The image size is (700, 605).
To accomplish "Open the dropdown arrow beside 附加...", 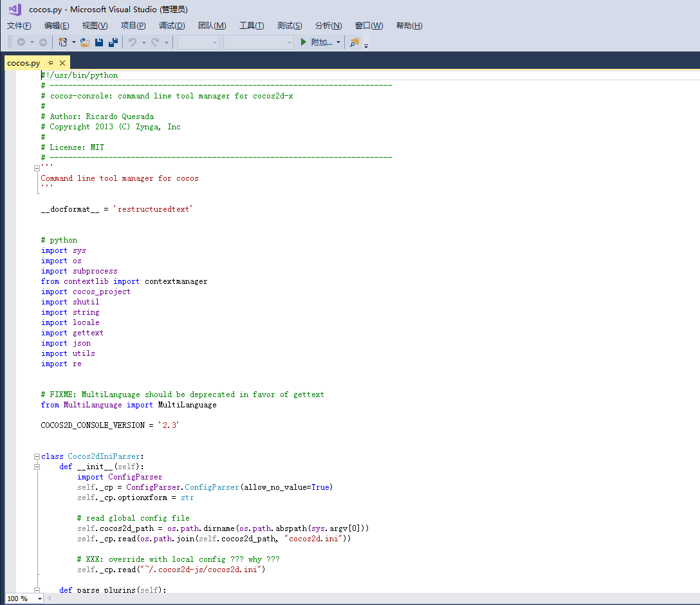I will point(338,42).
